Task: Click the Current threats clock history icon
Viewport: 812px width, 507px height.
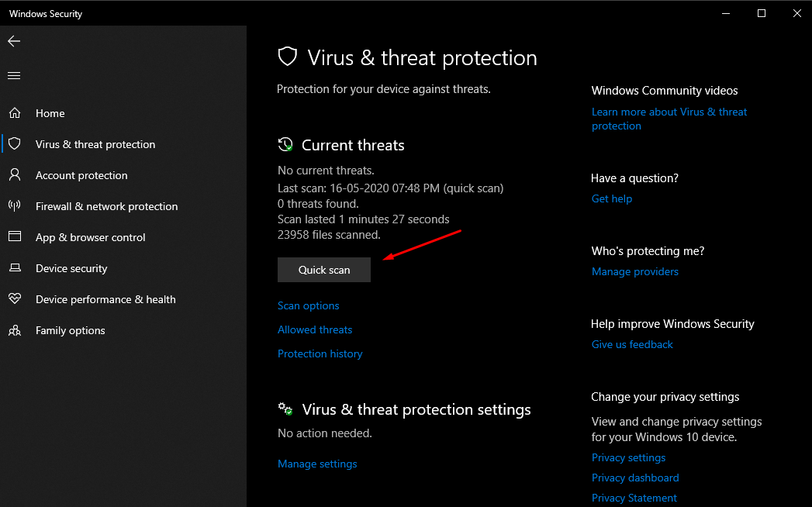Action: point(285,144)
